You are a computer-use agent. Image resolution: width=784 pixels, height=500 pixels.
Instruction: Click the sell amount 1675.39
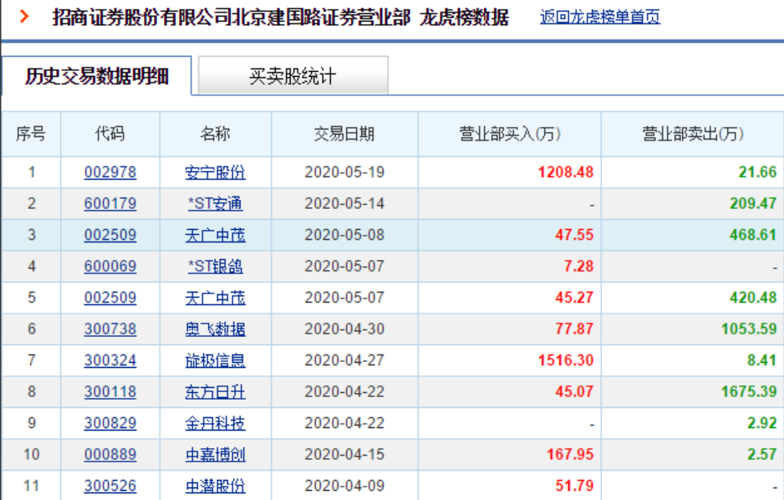(749, 392)
